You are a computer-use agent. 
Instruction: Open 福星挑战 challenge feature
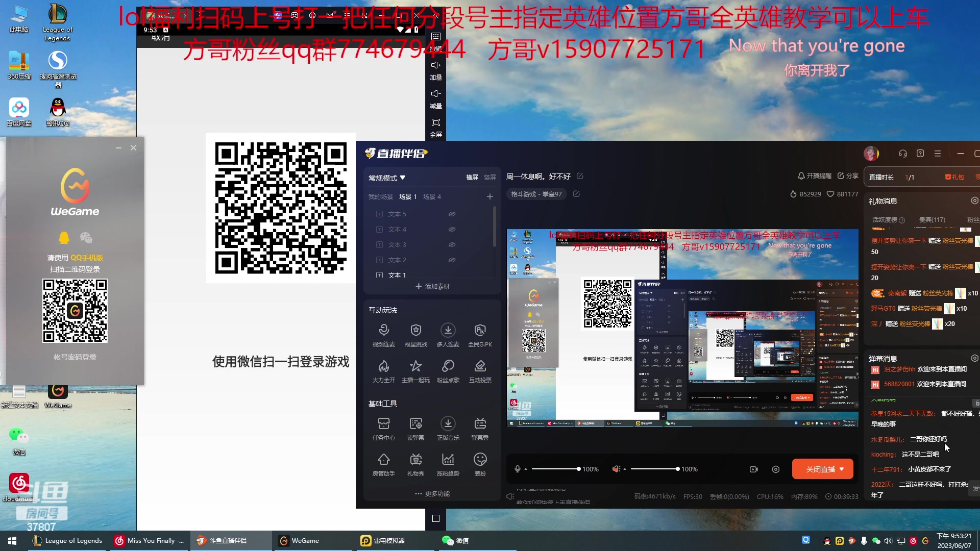coord(415,335)
